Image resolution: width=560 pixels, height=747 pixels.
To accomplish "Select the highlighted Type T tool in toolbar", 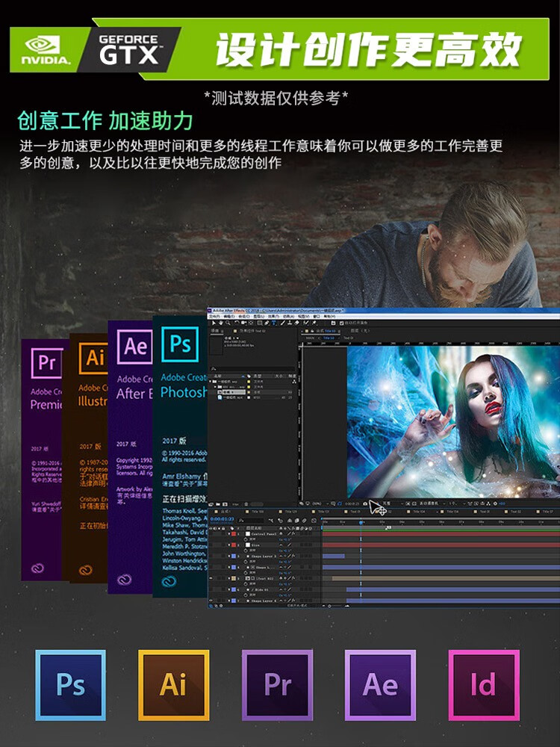I will click(273, 323).
